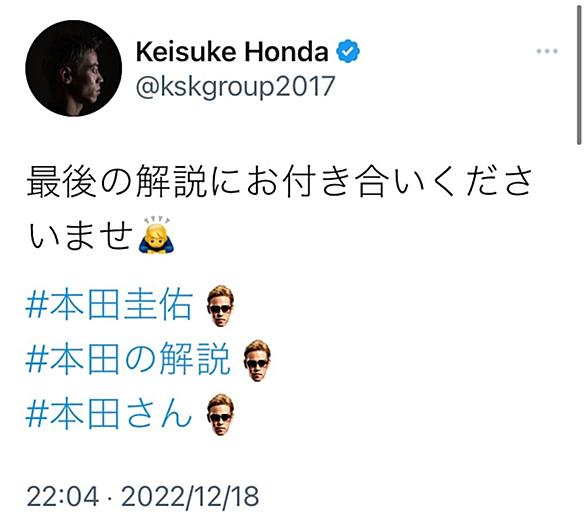Click the sunglasses face icon beside #本田圭佑

(220, 306)
